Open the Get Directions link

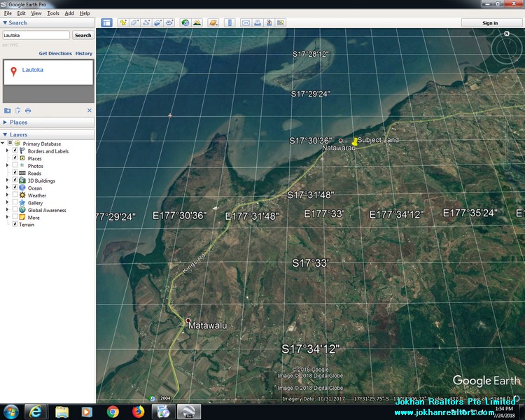[x=55, y=53]
